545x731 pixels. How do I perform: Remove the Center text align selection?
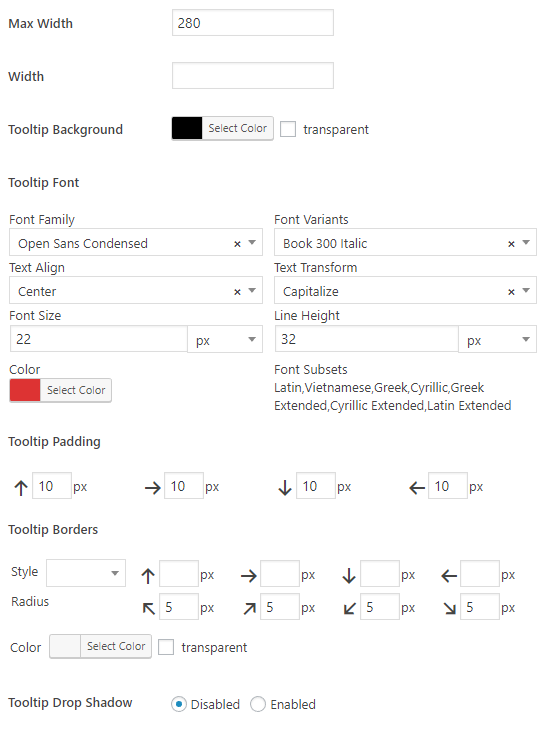[237, 292]
